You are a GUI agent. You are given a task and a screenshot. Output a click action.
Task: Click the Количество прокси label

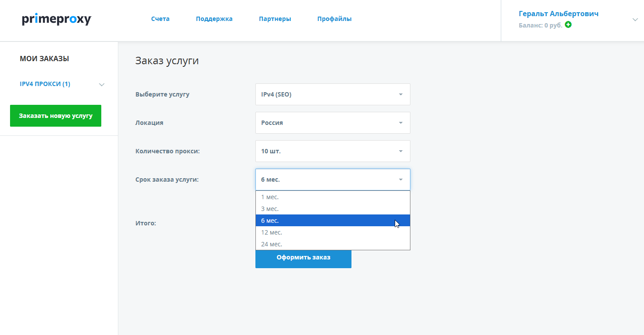click(x=168, y=151)
